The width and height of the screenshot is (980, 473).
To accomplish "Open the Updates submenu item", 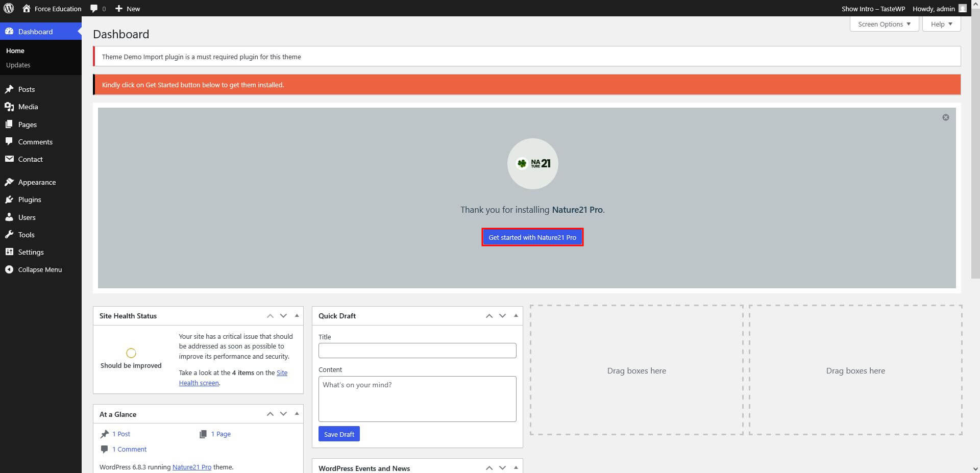I will (18, 65).
